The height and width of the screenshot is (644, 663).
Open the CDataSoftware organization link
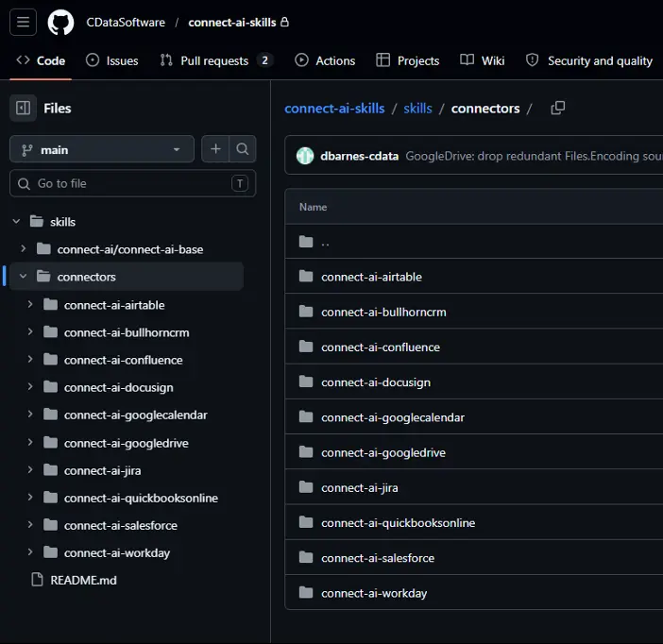(126, 23)
